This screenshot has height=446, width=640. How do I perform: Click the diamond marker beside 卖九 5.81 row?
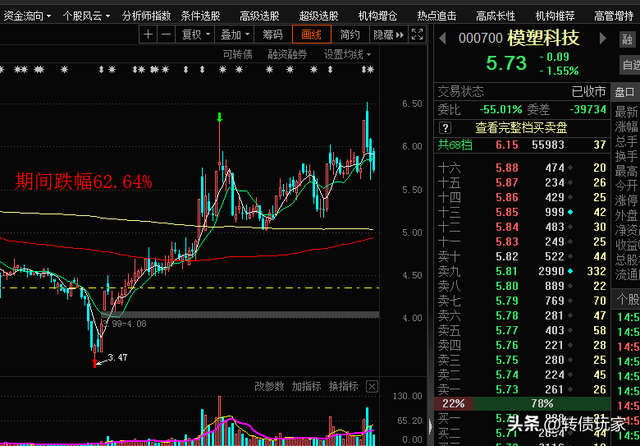(570, 271)
